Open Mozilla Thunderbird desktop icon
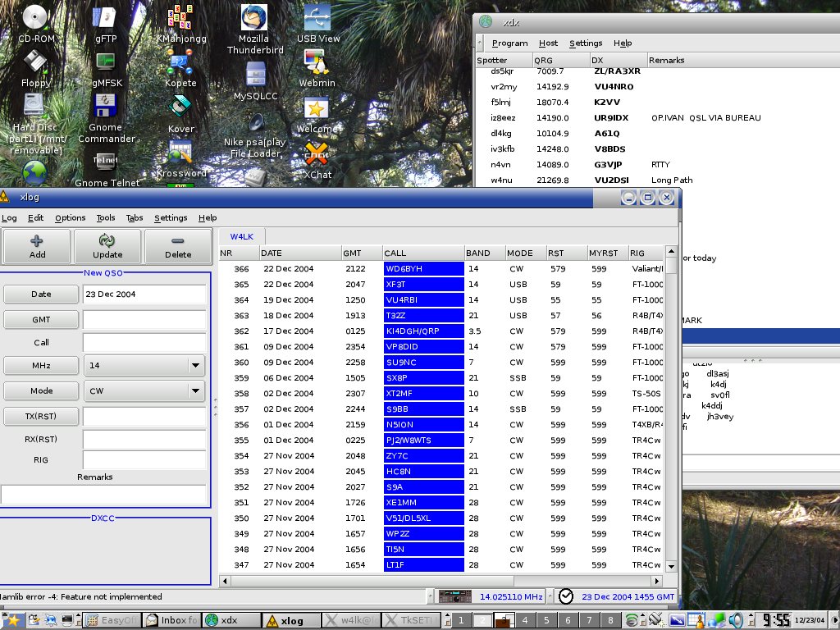Viewport: 840px width, 630px height. click(254, 18)
